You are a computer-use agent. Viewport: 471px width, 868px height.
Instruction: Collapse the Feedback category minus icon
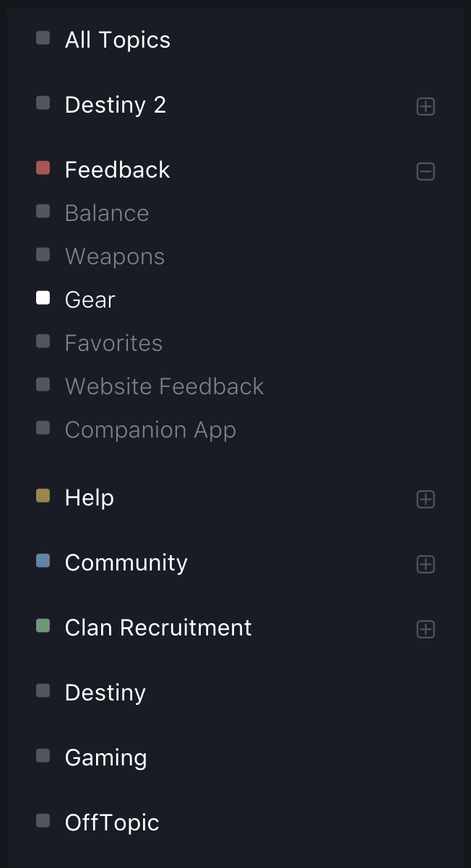point(425,172)
